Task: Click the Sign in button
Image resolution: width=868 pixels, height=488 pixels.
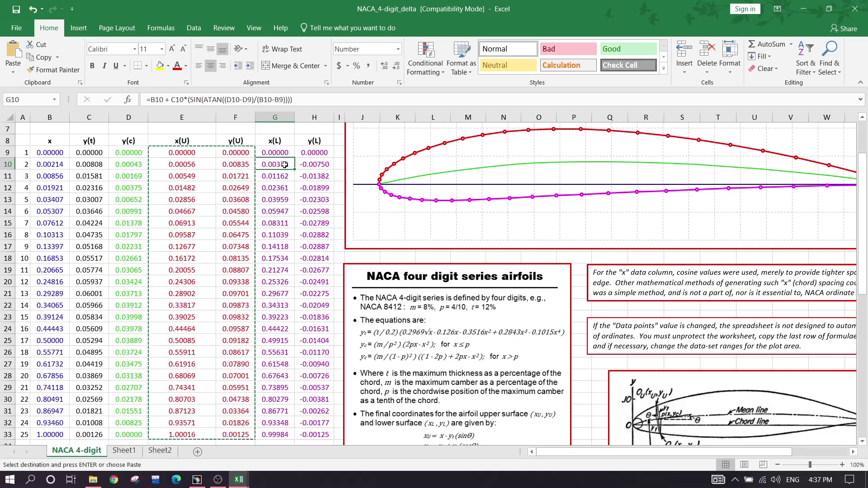Action: [745, 9]
